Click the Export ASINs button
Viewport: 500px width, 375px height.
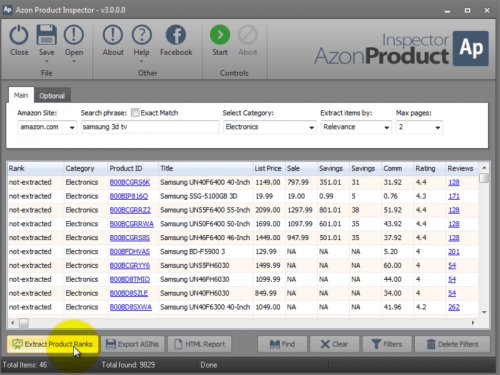[133, 344]
